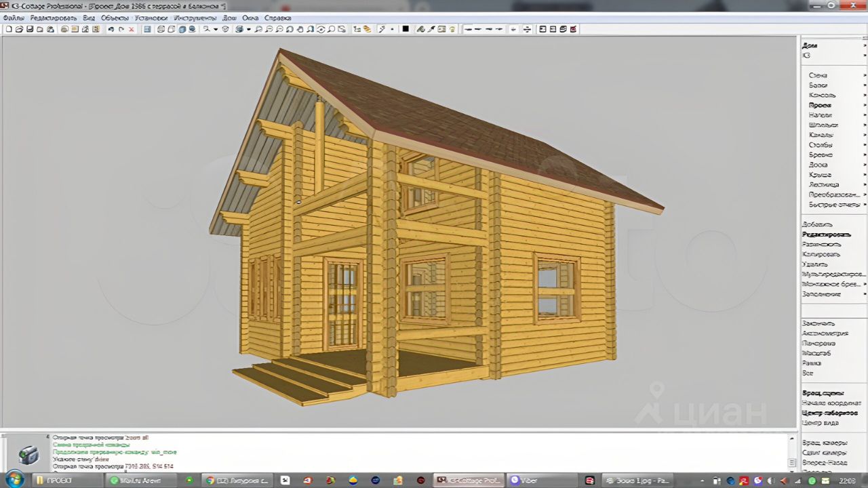Open the Инструменты menu
The width and height of the screenshot is (868, 488).
click(x=195, y=18)
